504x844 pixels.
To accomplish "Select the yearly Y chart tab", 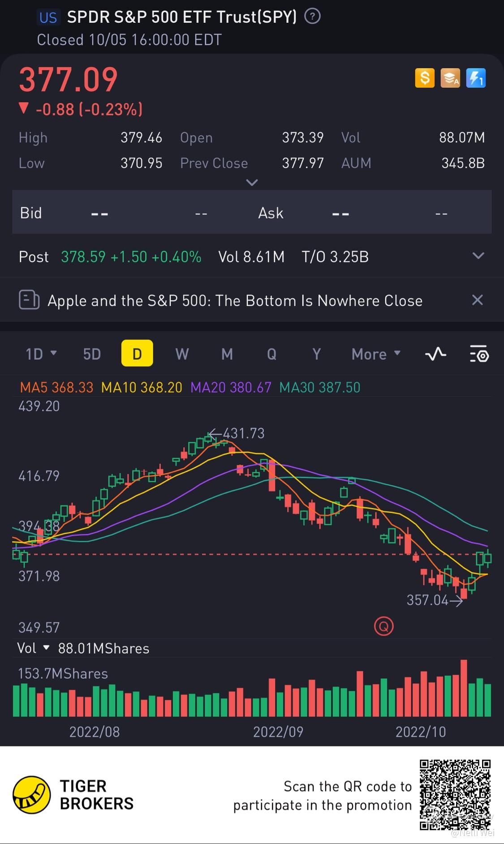I will pos(317,354).
